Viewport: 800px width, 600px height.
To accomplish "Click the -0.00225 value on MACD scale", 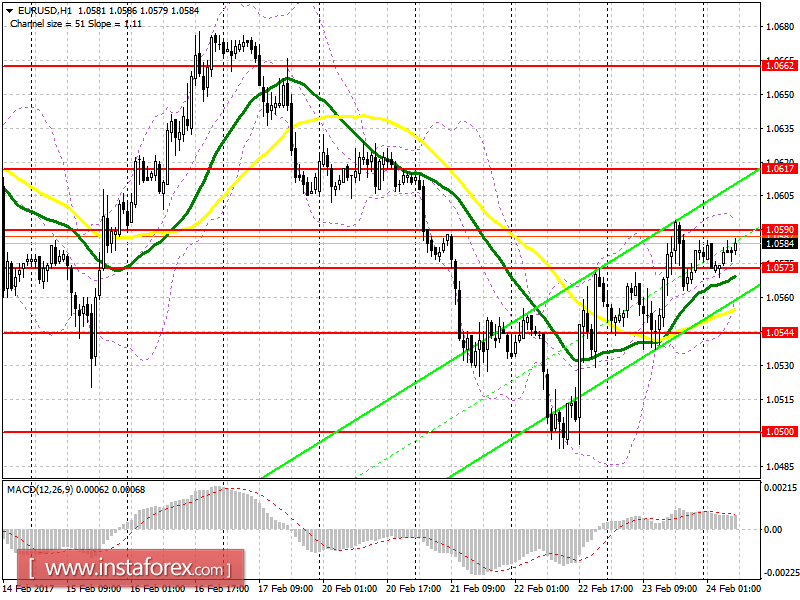I will (782, 572).
